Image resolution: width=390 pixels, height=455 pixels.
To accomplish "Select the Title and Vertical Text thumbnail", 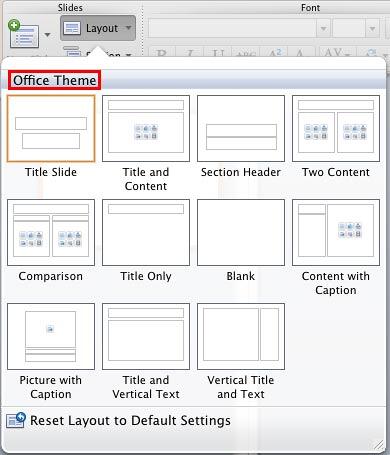I will click(146, 336).
